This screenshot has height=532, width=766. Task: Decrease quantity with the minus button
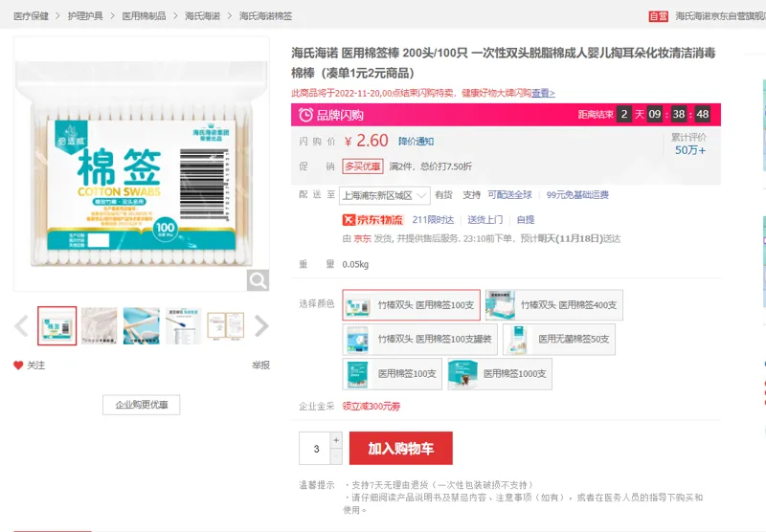[336, 455]
